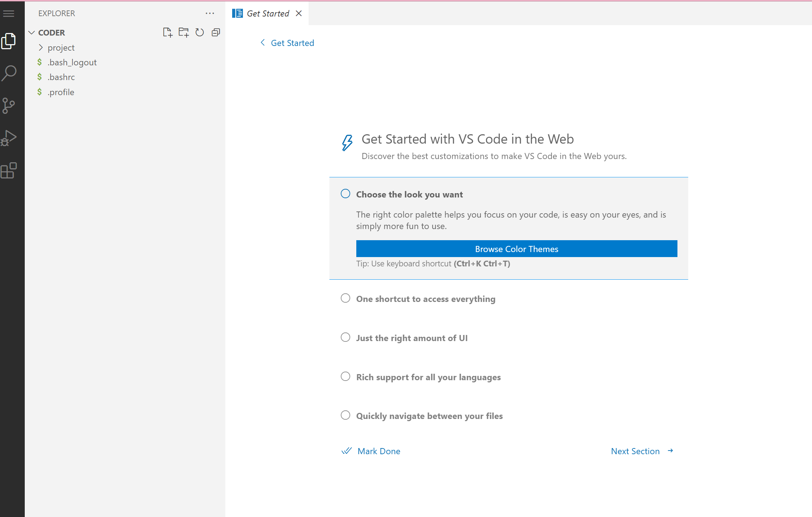This screenshot has width=812, height=517.
Task: Collapse folders using the Explorer icon
Action: [215, 32]
